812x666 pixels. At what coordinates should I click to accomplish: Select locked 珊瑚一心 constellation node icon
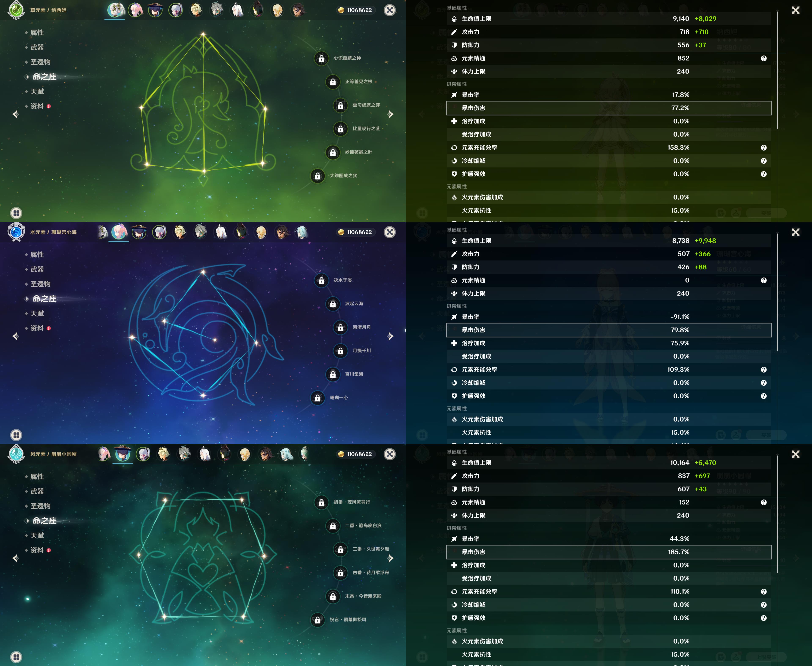318,398
